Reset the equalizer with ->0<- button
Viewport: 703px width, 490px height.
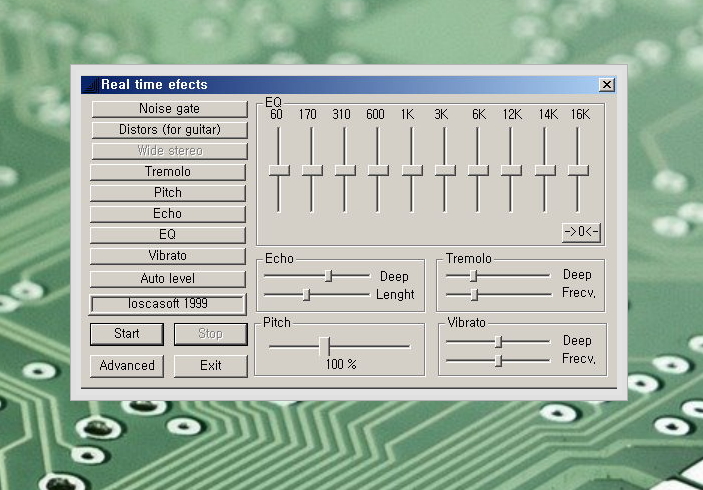pyautogui.click(x=581, y=232)
